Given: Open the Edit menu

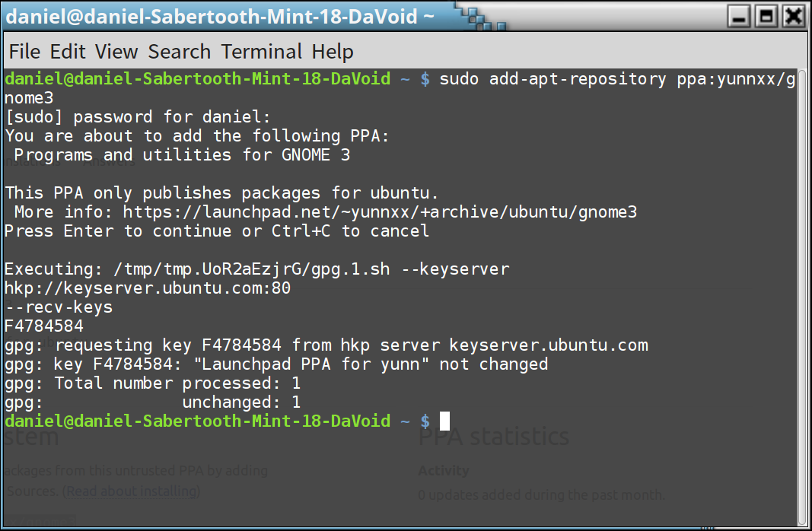Looking at the screenshot, I should (x=67, y=52).
